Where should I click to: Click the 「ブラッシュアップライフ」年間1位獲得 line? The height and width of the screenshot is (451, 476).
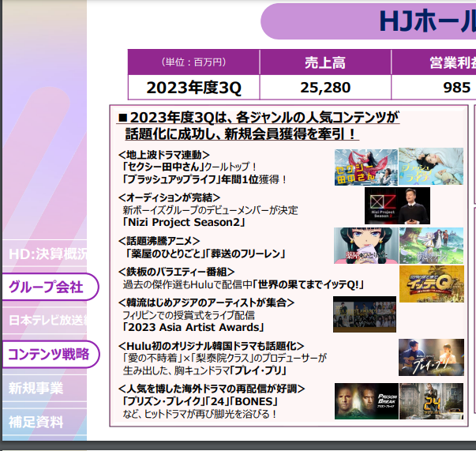point(204,179)
